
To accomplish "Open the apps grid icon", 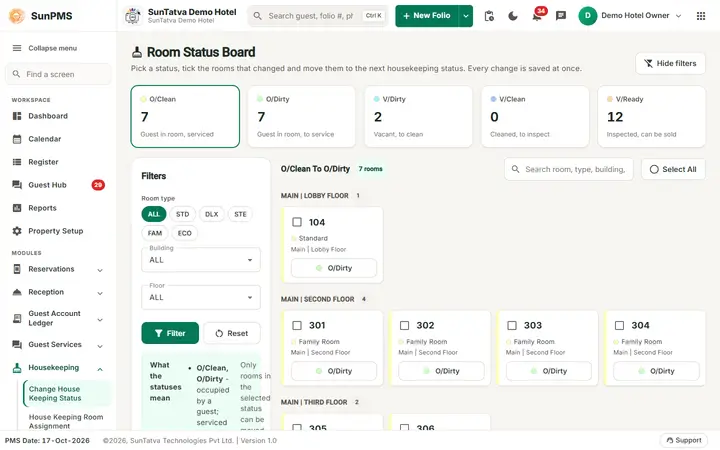I will tap(701, 16).
